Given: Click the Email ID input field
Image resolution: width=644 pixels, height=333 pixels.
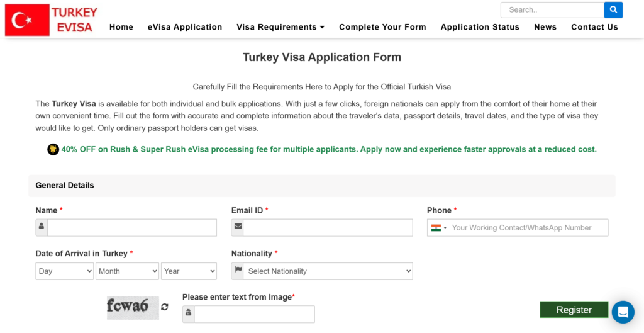Looking at the screenshot, I should (328, 228).
